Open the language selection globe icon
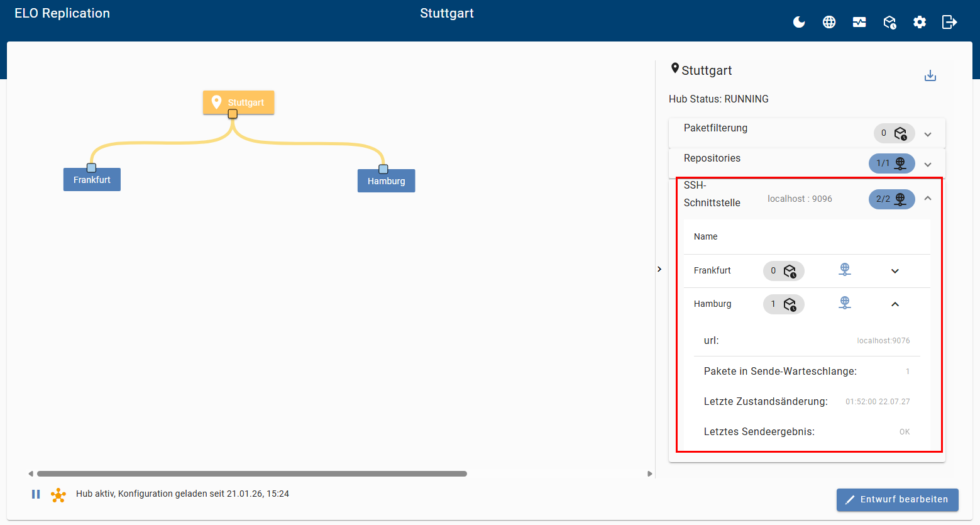The width and height of the screenshot is (980, 525). (829, 21)
